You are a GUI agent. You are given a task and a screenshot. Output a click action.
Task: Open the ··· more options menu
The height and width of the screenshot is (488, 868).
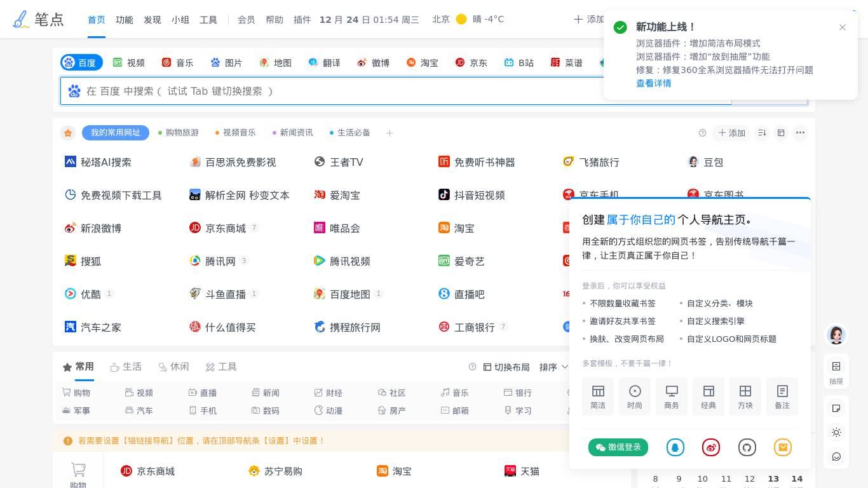click(x=800, y=133)
